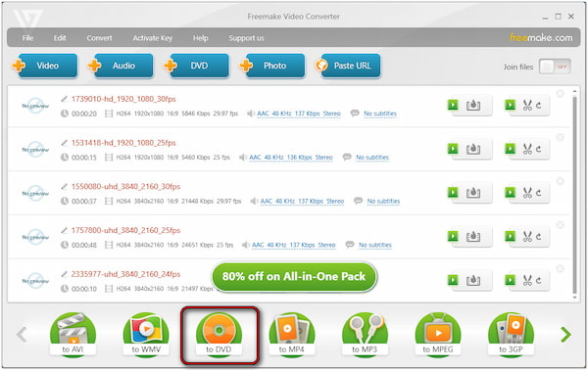The width and height of the screenshot is (588, 370).
Task: Open the Support us menu
Action: (x=246, y=38)
